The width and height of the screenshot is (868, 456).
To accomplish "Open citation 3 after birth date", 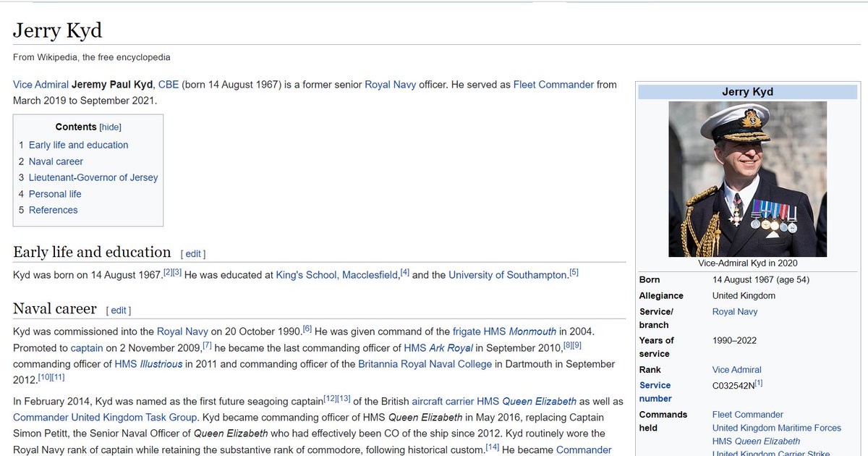I will [176, 271].
